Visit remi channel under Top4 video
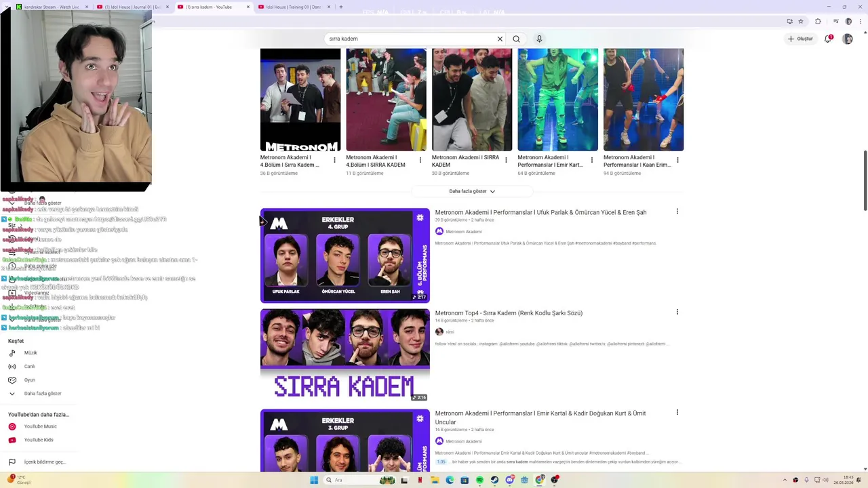The width and height of the screenshot is (868, 488). tap(450, 332)
